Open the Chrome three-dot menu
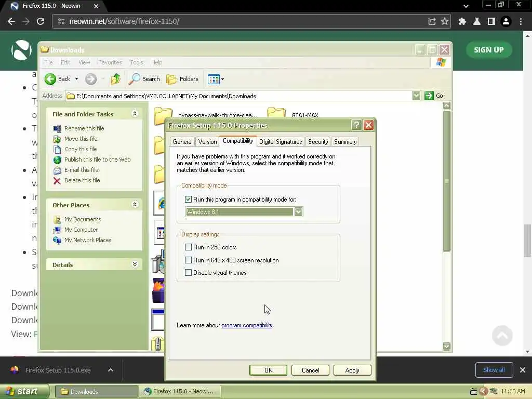The image size is (532, 399). [x=521, y=21]
